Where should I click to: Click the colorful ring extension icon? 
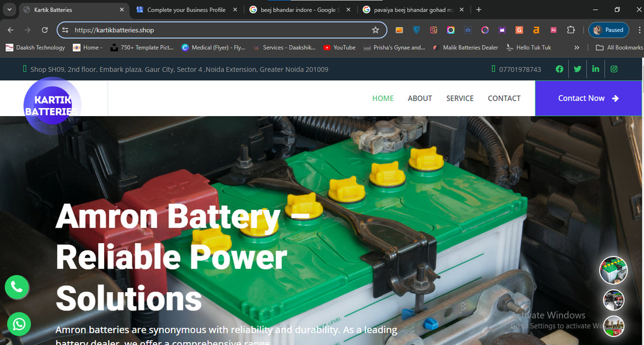[x=451, y=30]
